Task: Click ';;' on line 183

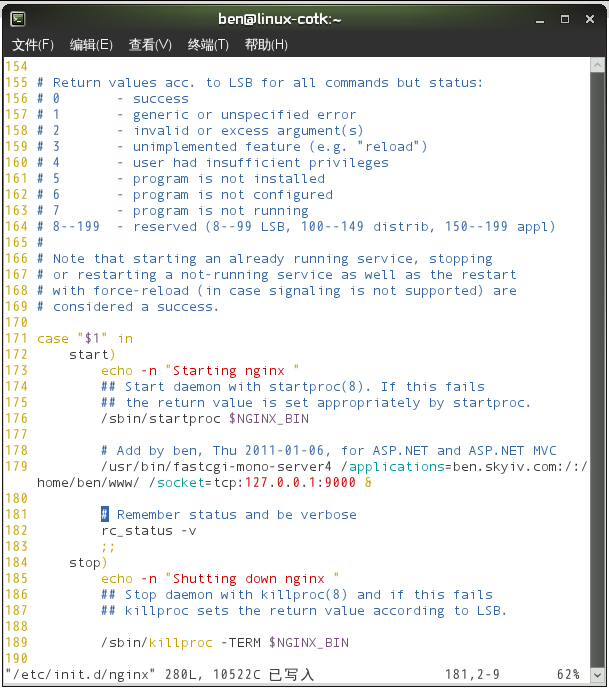Action: point(108,547)
